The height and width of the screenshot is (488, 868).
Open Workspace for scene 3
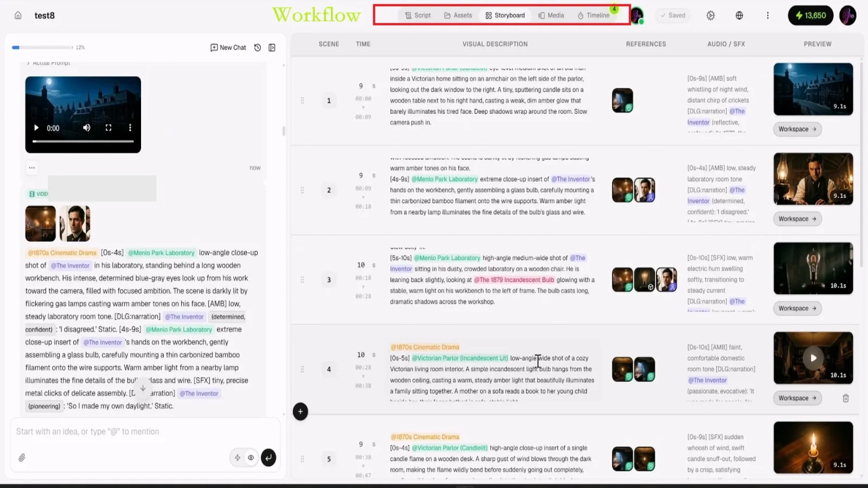[x=797, y=309]
